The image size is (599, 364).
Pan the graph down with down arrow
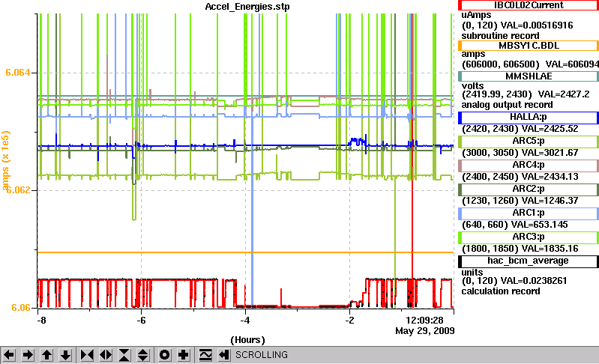coord(65,355)
